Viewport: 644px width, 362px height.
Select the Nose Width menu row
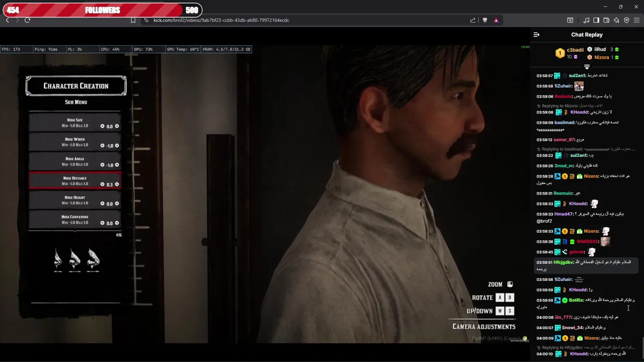point(75,142)
